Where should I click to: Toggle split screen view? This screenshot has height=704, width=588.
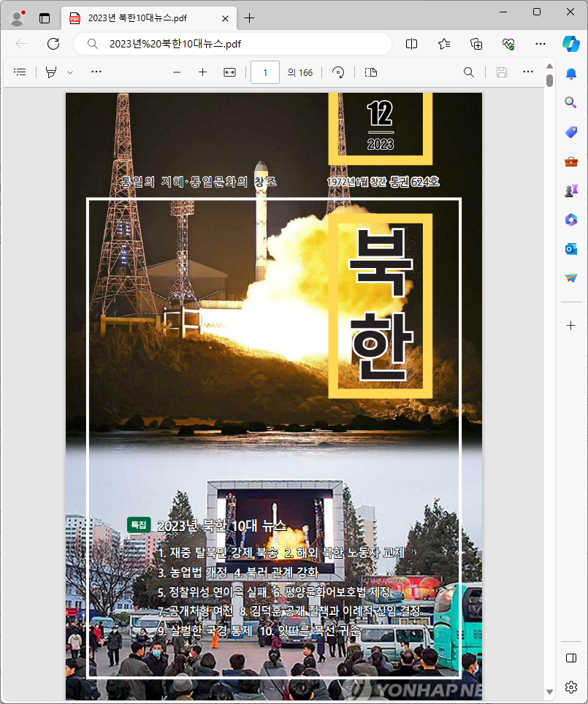411,44
